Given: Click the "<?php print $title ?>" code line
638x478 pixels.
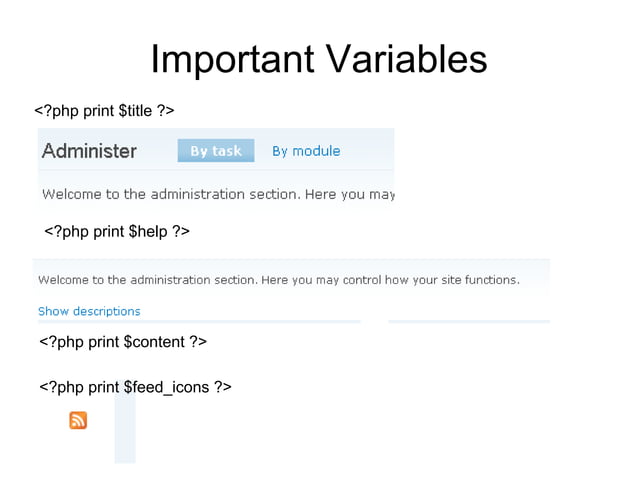Looking at the screenshot, I should 105,110.
